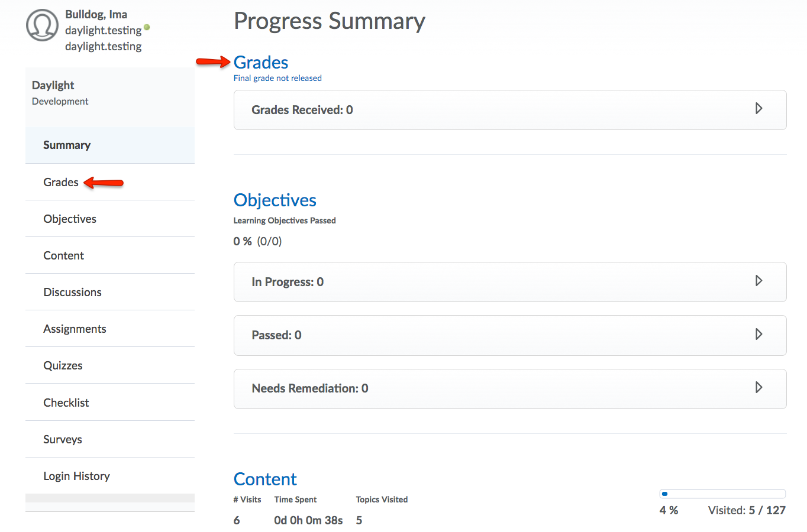
Task: Expand the Grades Received section arrow
Action: coord(758,109)
